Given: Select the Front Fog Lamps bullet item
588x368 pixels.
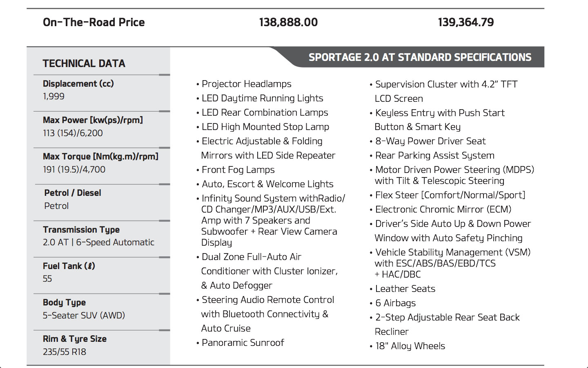Looking at the screenshot, I should [238, 170].
